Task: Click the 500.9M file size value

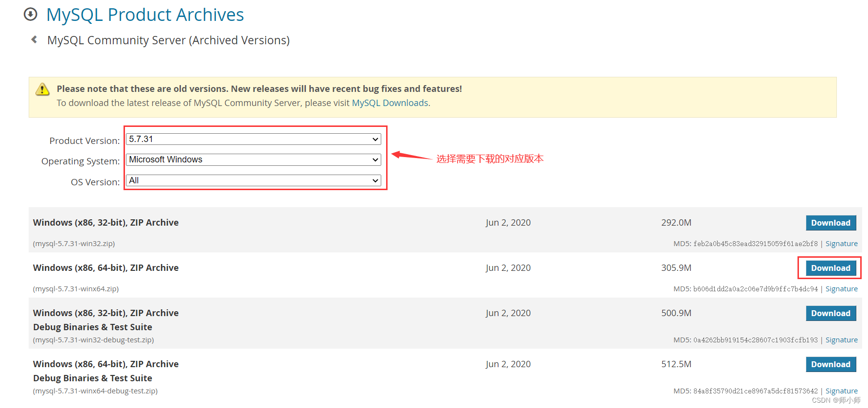Action: tap(676, 313)
